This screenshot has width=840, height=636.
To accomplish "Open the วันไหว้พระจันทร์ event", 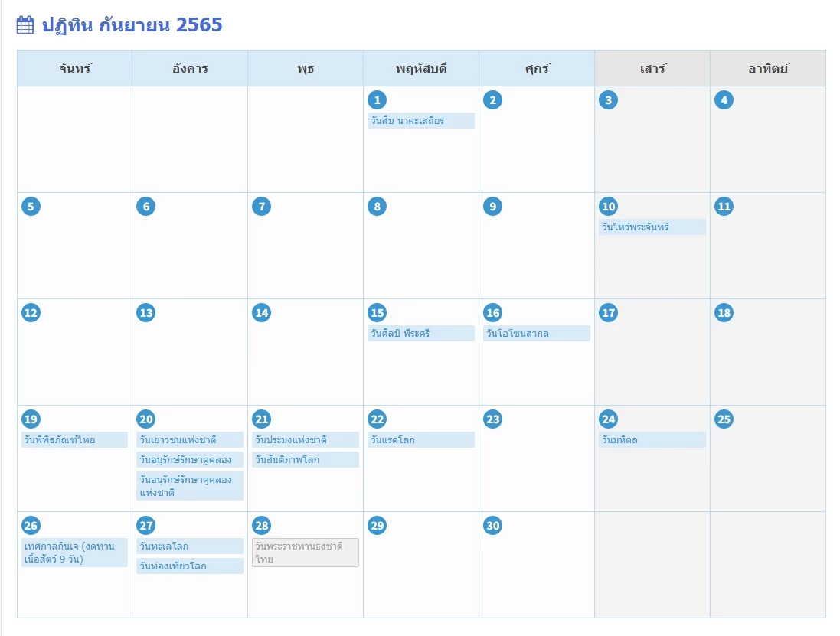I will point(652,227).
